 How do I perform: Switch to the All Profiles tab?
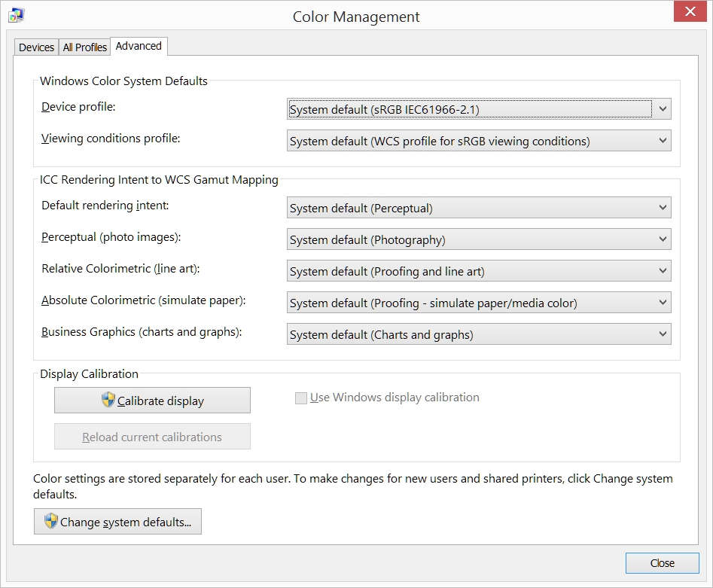click(84, 47)
